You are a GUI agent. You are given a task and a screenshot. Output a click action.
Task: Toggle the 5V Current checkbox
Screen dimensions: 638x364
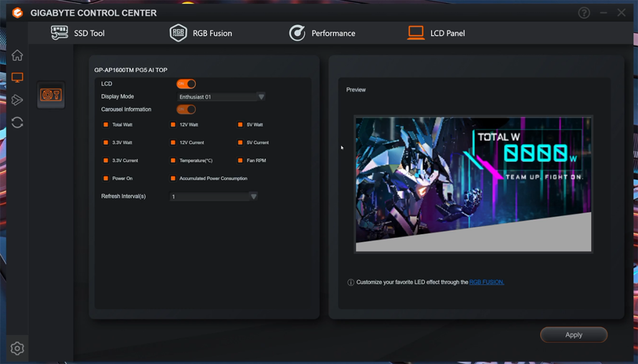[240, 142]
